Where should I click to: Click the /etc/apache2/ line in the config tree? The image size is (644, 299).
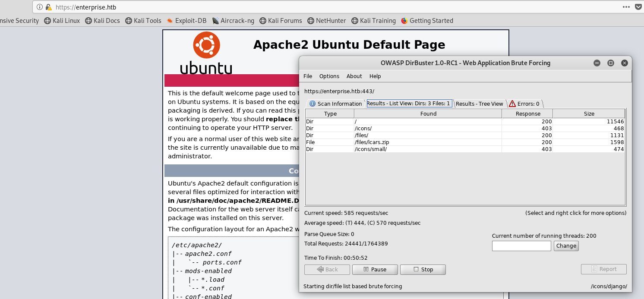point(197,245)
